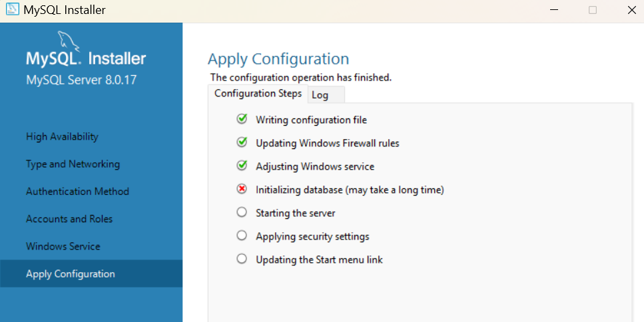Switch to the Log tab
Screen dimensions: 644x322
pyautogui.click(x=326, y=94)
